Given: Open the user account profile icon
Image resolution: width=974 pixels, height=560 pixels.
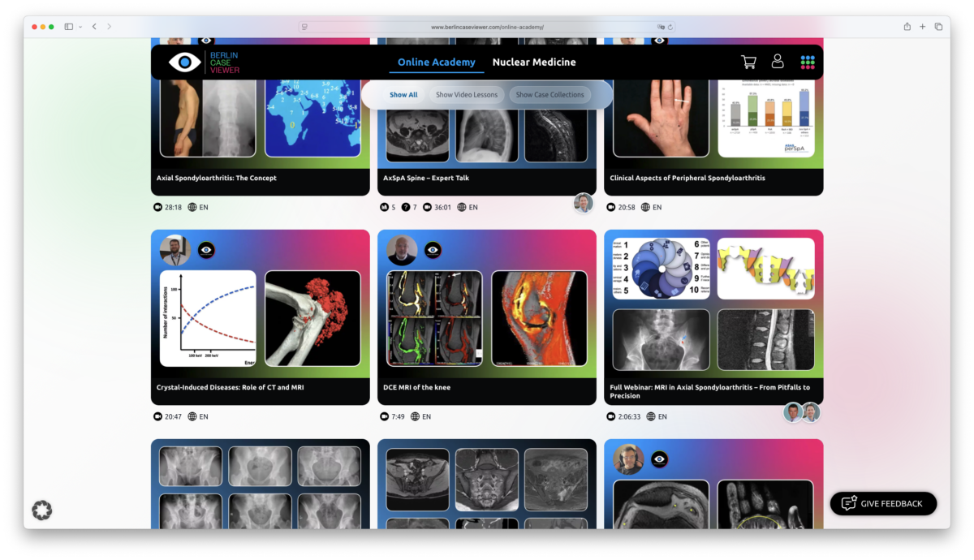Looking at the screenshot, I should (x=778, y=62).
